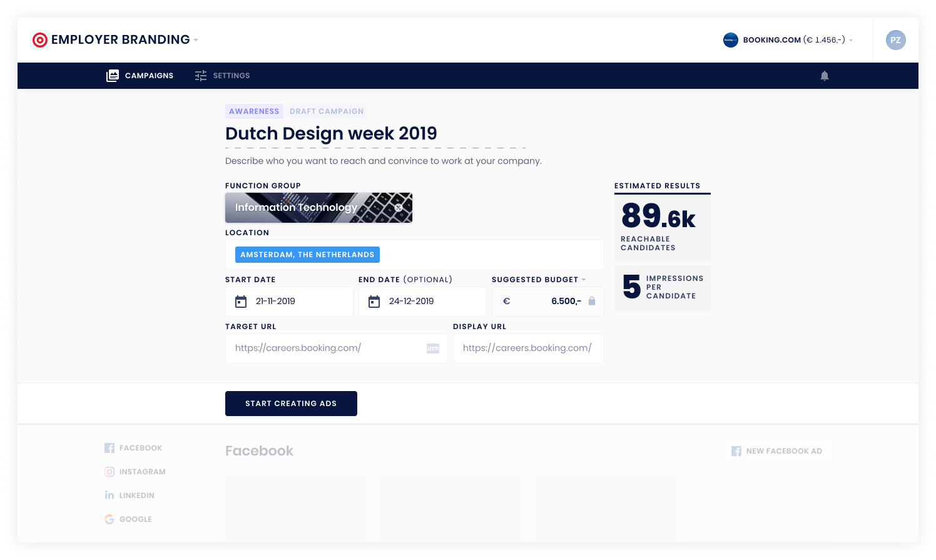The width and height of the screenshot is (936, 560).
Task: Click the Draft Campaign label
Action: (x=327, y=111)
